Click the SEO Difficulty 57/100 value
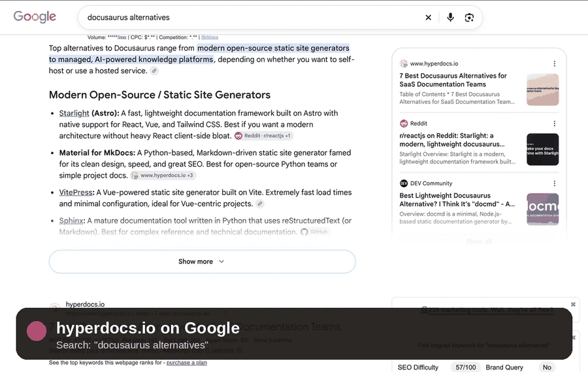Screen dimensions: 588x372 465,367
